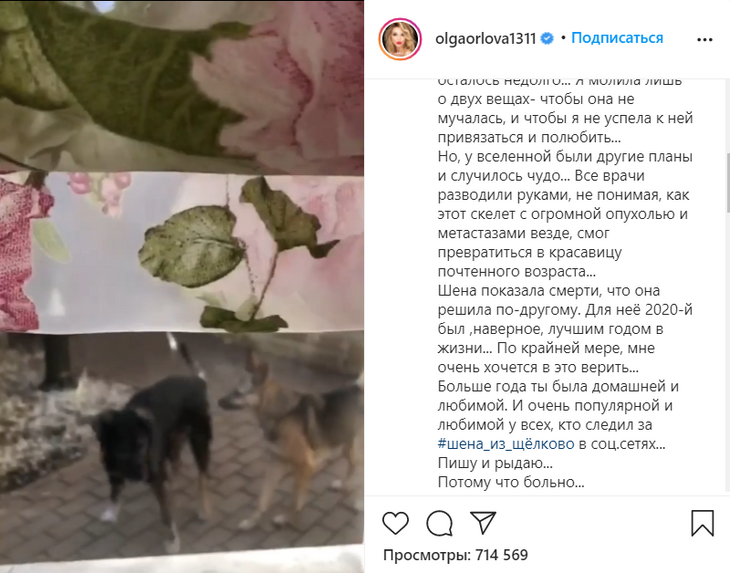Click the blue verified badge
The width and height of the screenshot is (730, 573).
[x=548, y=39]
